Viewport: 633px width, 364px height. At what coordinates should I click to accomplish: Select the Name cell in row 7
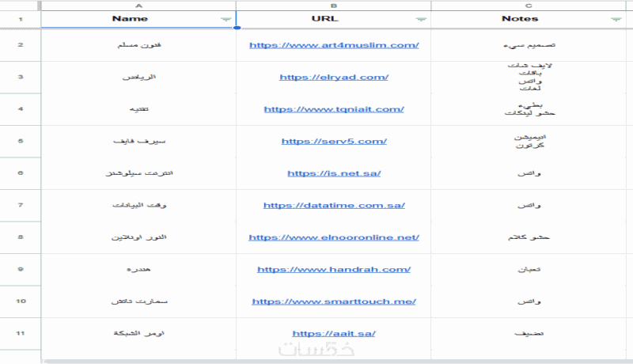(x=138, y=205)
